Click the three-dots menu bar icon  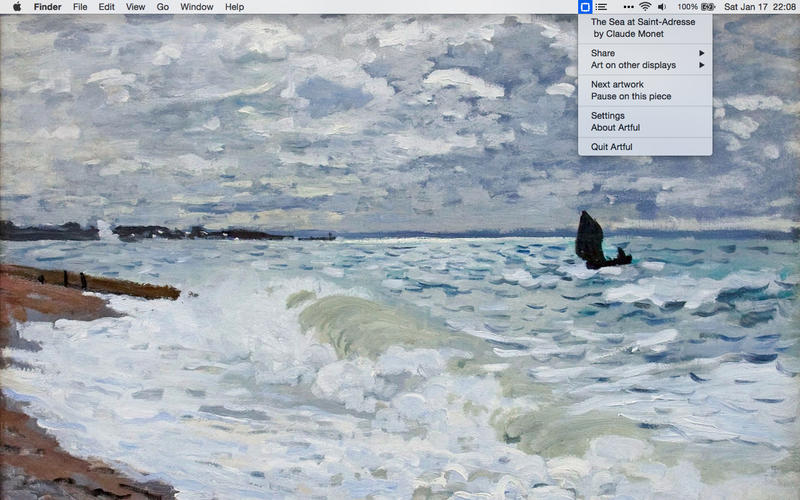click(629, 7)
